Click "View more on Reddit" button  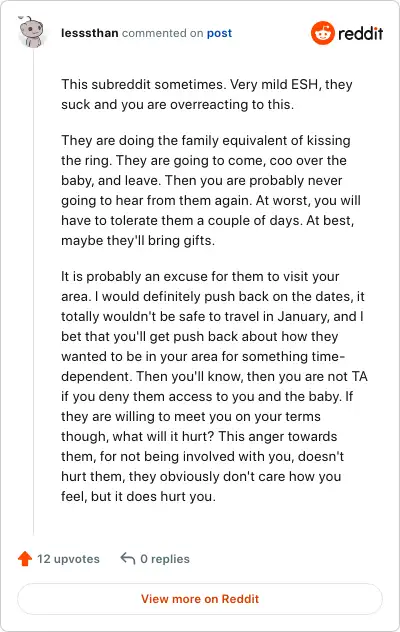pyautogui.click(x=200, y=599)
